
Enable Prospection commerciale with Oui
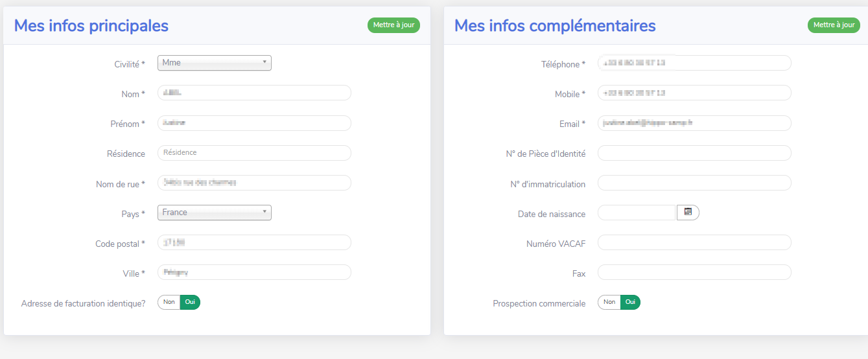tap(630, 302)
